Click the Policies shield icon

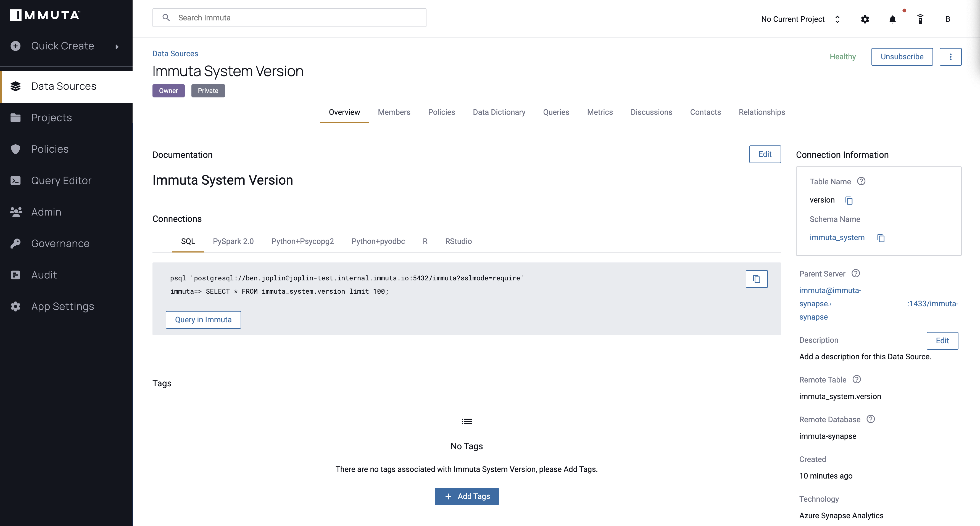pyautogui.click(x=15, y=149)
